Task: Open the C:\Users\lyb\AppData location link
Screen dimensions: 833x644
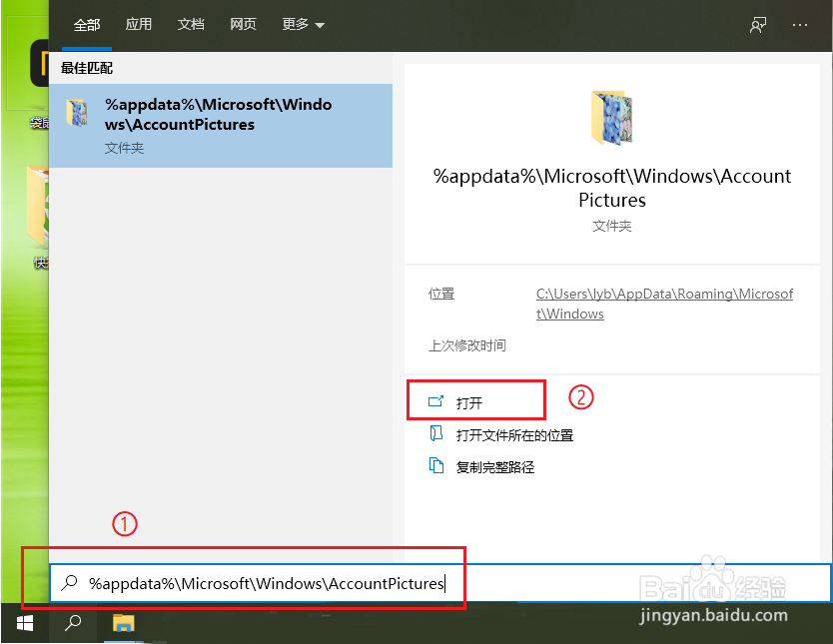Action: (x=664, y=304)
